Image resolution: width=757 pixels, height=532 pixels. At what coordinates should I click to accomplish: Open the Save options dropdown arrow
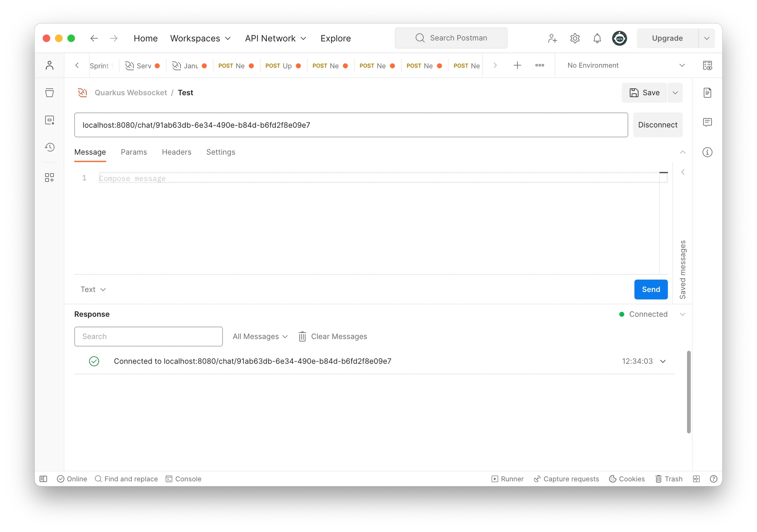click(x=675, y=93)
